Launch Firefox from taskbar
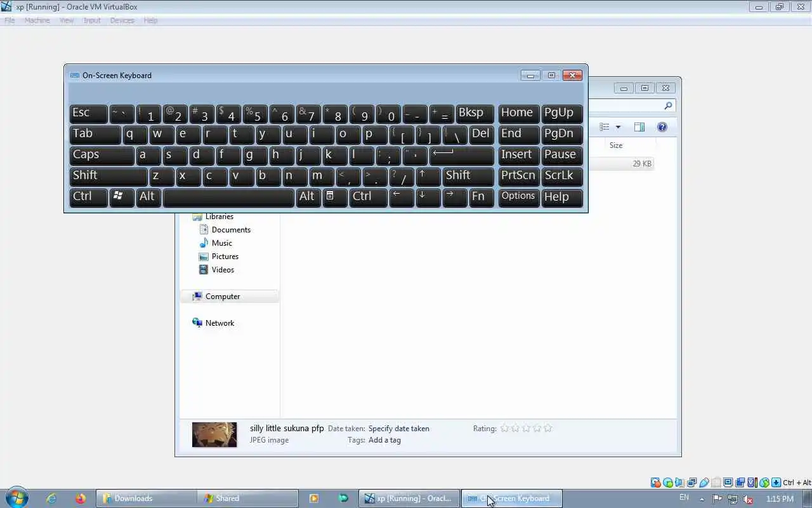 80,498
